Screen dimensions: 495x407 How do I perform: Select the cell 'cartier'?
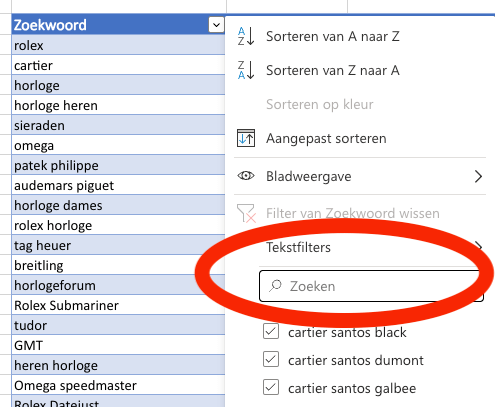(x=118, y=65)
